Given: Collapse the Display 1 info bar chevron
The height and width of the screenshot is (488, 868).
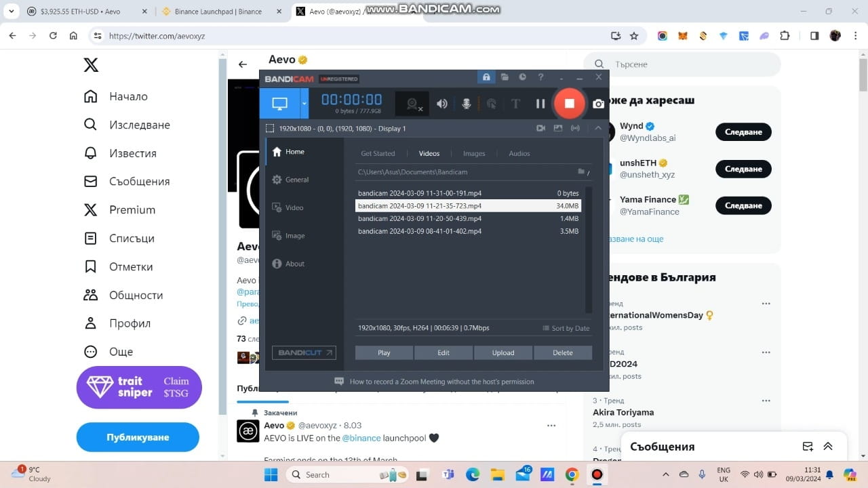Looking at the screenshot, I should (597, 127).
